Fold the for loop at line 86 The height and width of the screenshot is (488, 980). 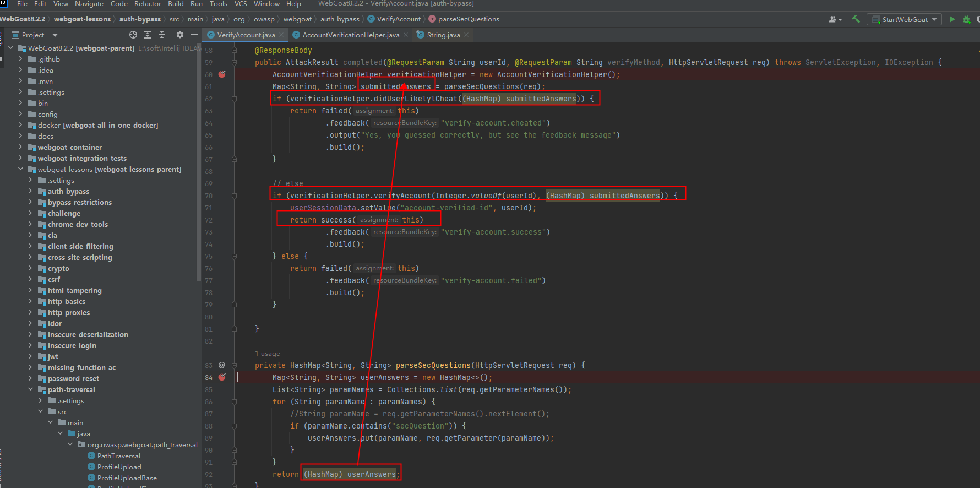tap(235, 402)
